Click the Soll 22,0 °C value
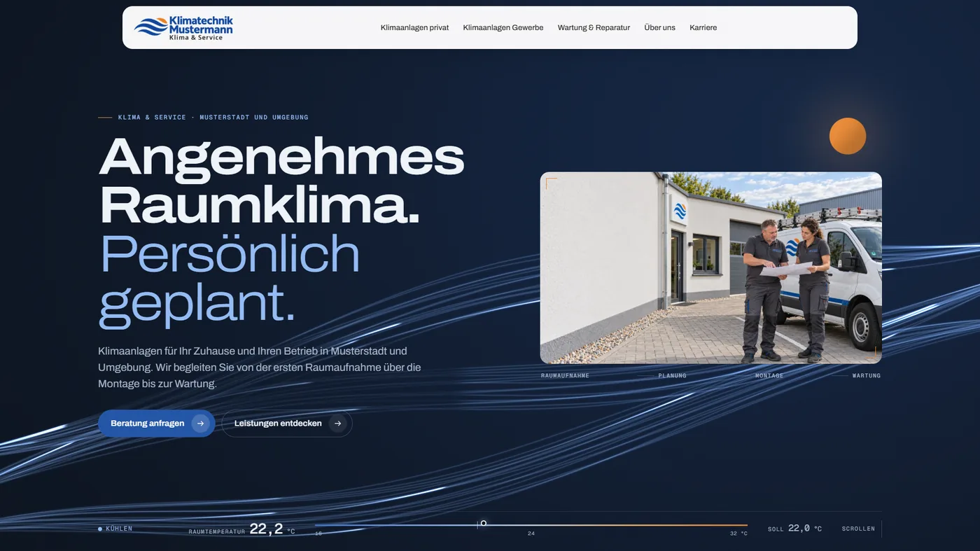Screen dimensions: 980x551 point(794,529)
